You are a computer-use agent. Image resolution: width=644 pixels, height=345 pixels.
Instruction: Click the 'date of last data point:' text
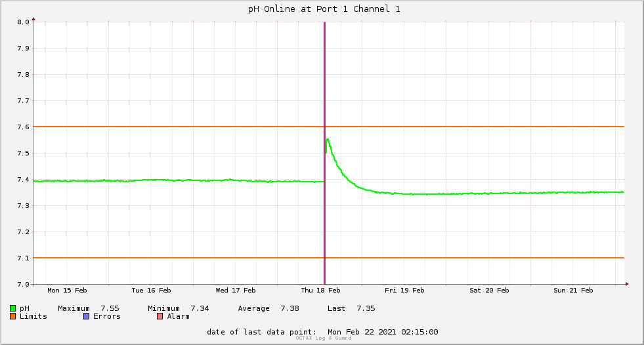click(x=262, y=333)
